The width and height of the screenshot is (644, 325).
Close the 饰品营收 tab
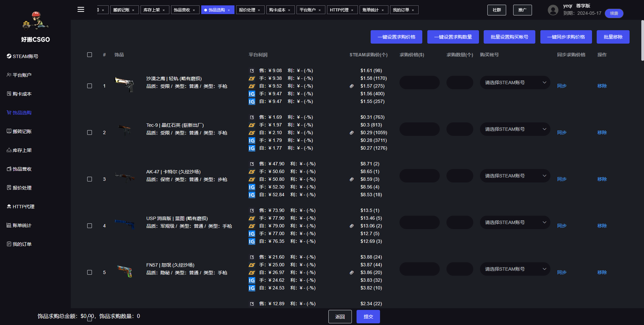click(194, 10)
